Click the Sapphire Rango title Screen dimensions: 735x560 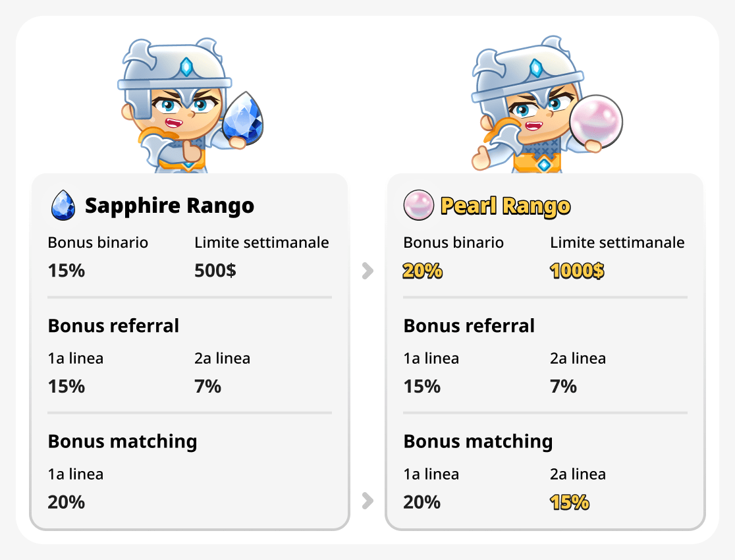169,206
